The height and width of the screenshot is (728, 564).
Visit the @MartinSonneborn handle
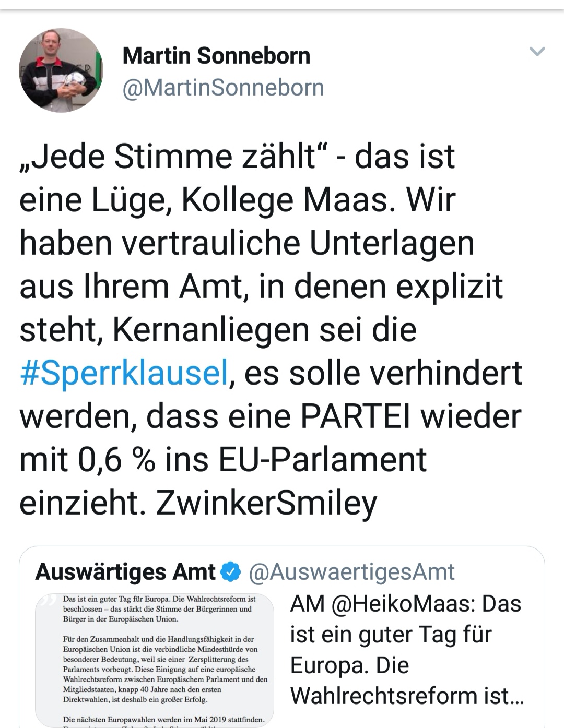[x=223, y=87]
